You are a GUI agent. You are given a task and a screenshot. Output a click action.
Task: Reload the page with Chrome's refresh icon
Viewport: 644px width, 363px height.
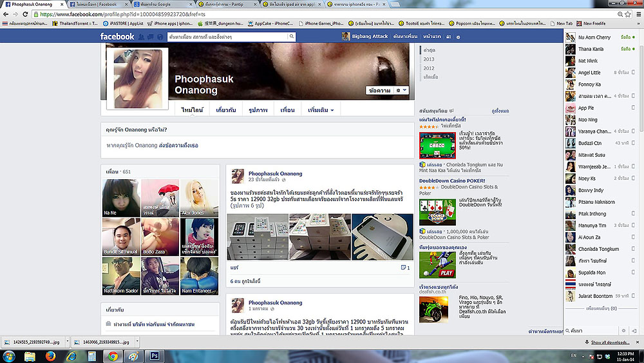[x=26, y=14]
